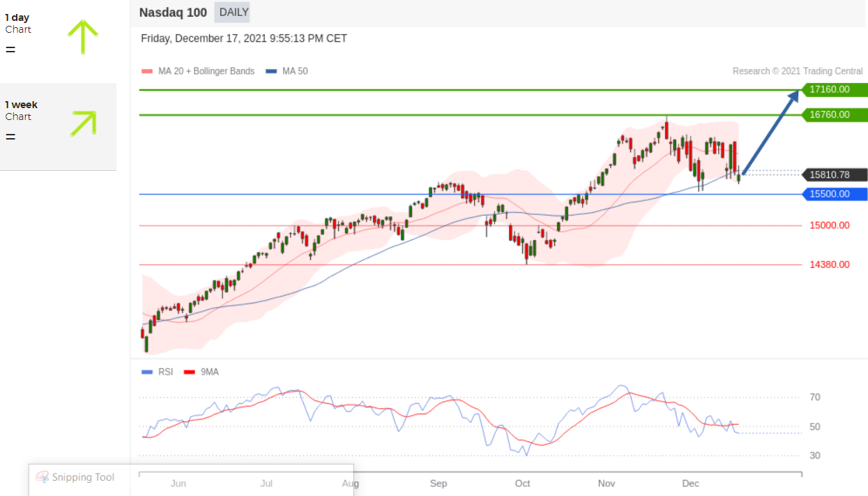This screenshot has height=496, width=868.
Task: Click the pink MA 20 legend swatch
Action: 146,71
